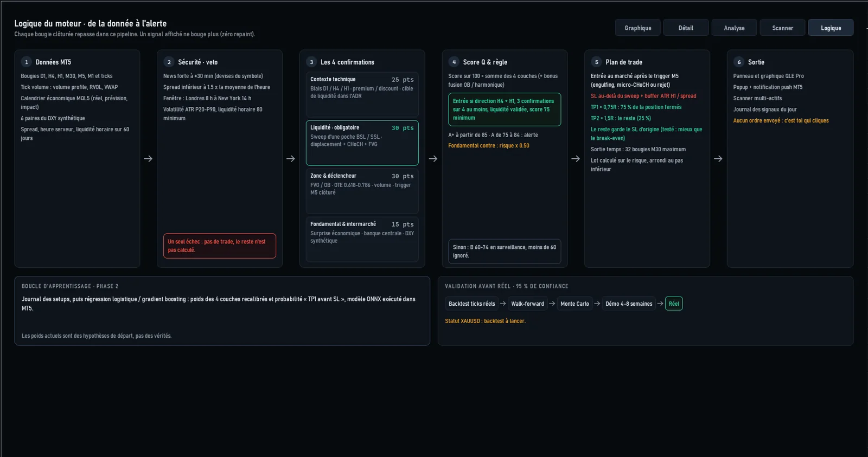Click the Monte Carlo step chip

[x=575, y=304]
